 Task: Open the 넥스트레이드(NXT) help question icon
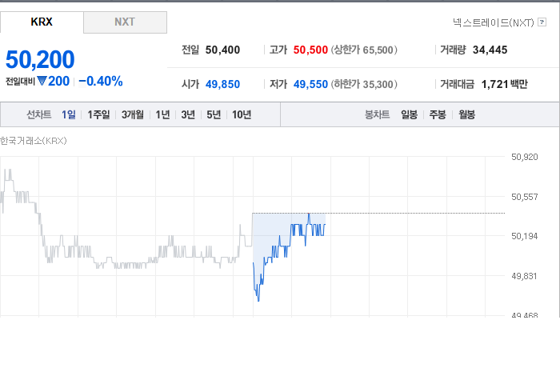point(542,22)
